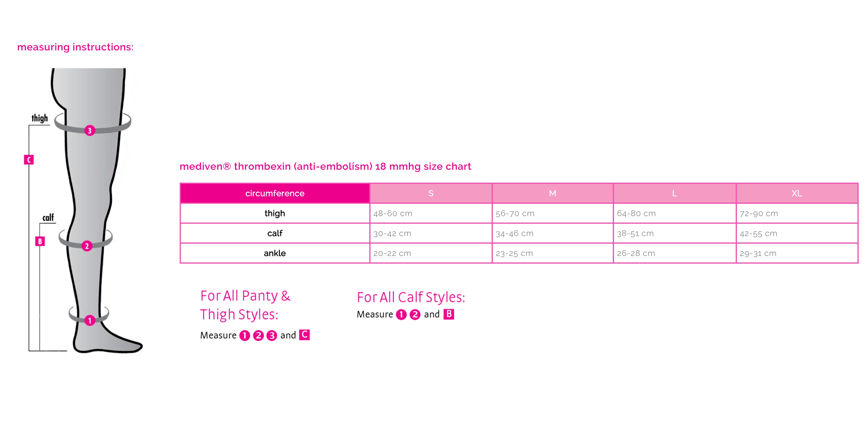
Task: Select the XL size column header
Action: click(796, 193)
